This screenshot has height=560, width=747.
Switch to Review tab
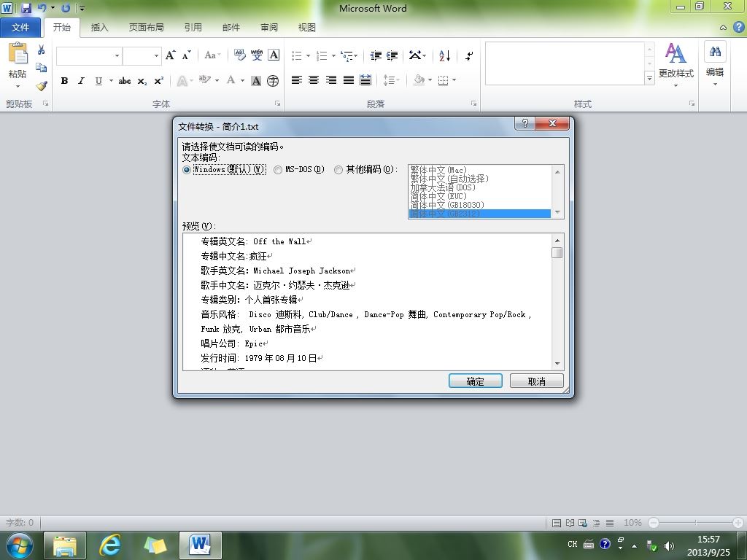(269, 28)
